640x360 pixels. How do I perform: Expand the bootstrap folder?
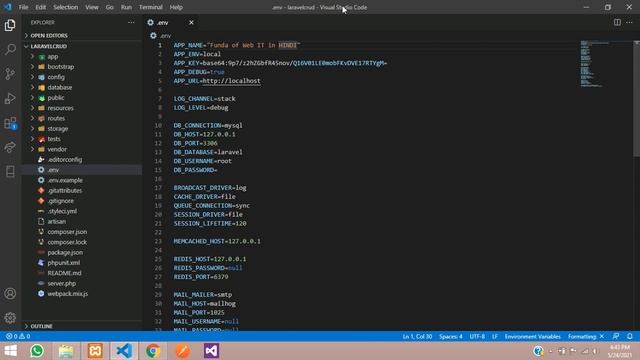click(x=82, y=67)
